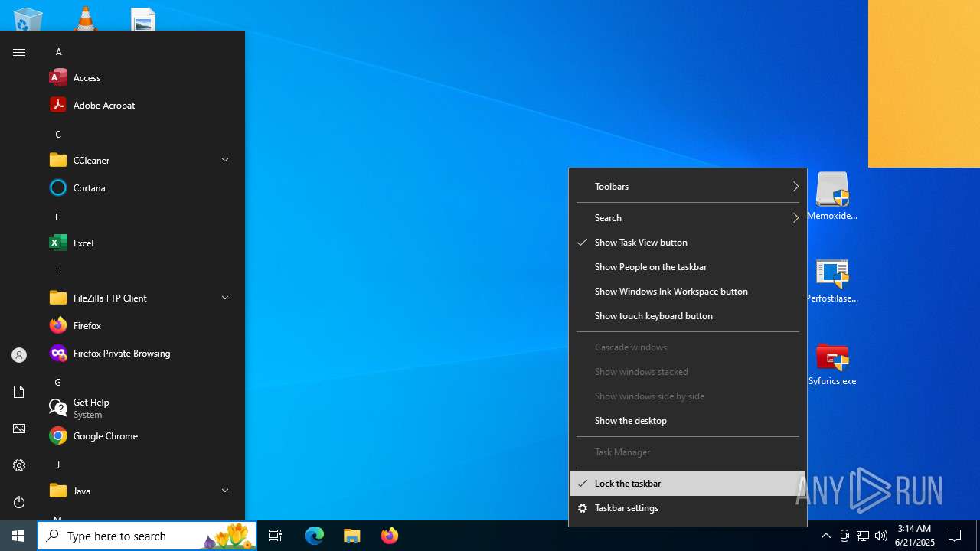The width and height of the screenshot is (980, 551).
Task: Select the Perfostilase desktop icon
Action: pyautogui.click(x=832, y=281)
